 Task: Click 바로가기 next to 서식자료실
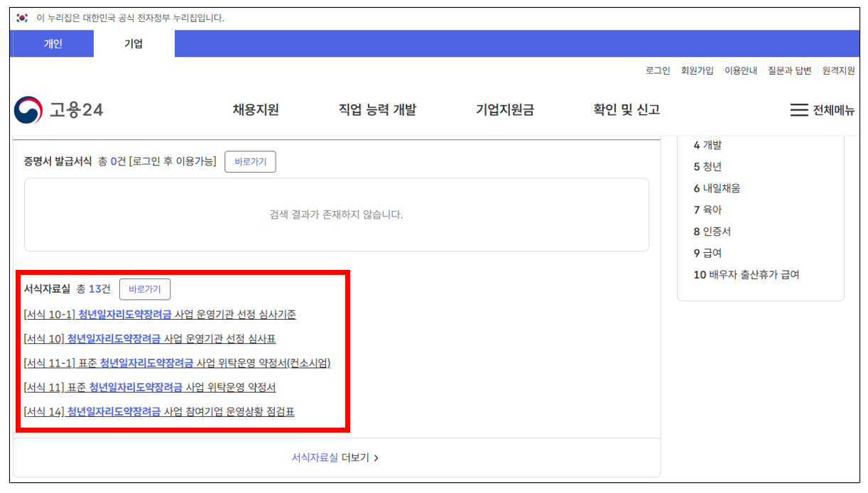(x=144, y=289)
